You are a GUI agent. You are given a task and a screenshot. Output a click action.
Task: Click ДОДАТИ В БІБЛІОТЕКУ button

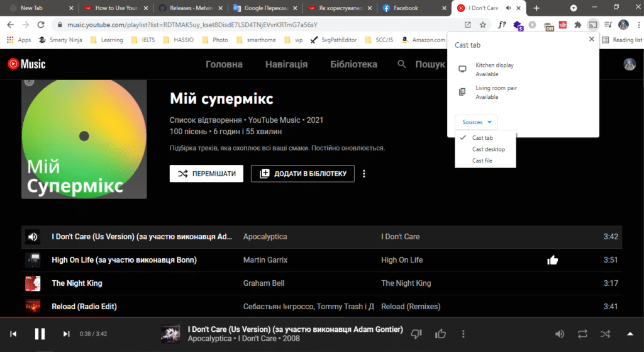tap(303, 174)
